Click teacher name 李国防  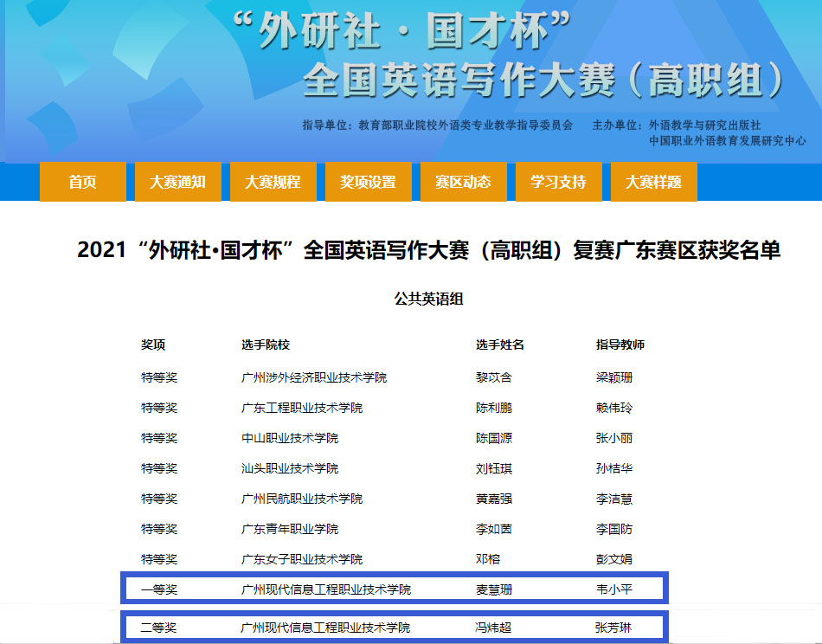click(x=613, y=529)
